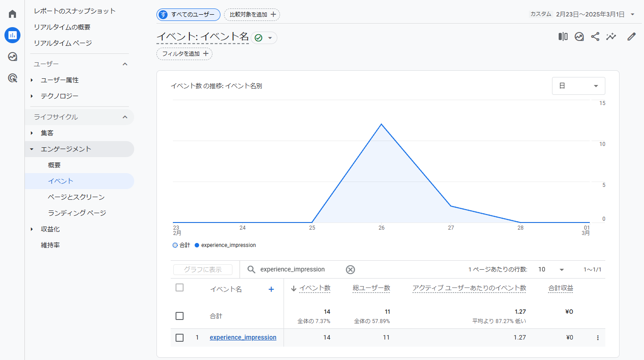The image size is (644, 360).
Task: Click the 1〜1/1 pagination text
Action: pos(592,269)
